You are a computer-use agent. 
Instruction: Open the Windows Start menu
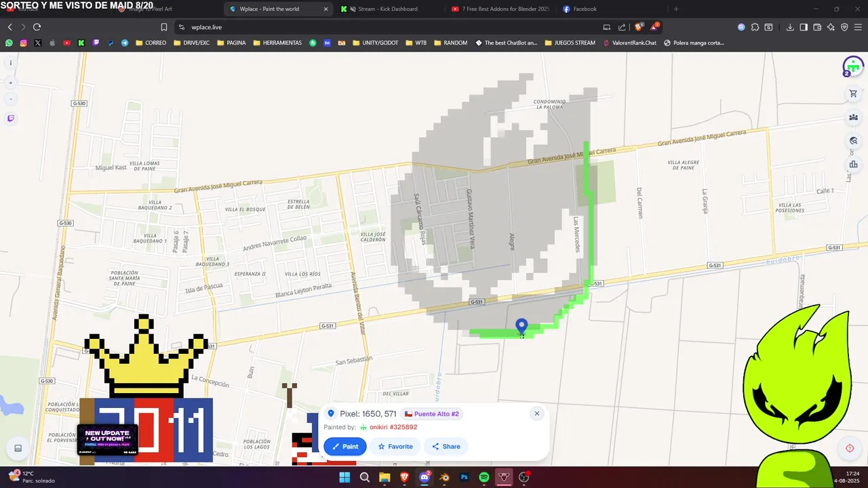(x=344, y=477)
